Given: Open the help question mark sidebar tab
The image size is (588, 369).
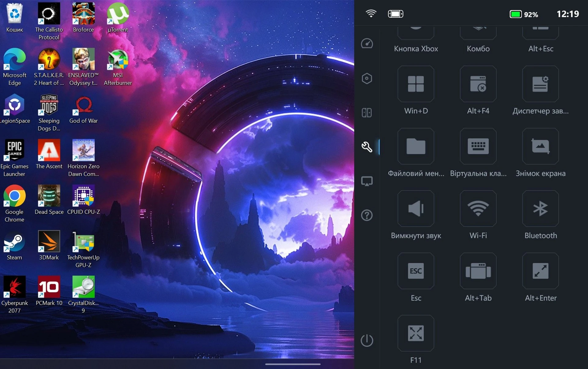Looking at the screenshot, I should click(367, 215).
